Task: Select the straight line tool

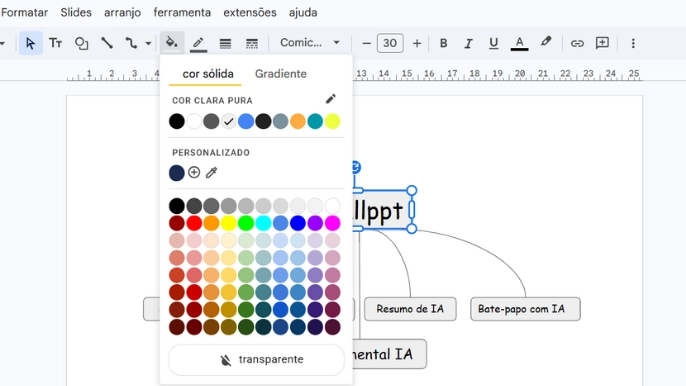Action: [107, 43]
